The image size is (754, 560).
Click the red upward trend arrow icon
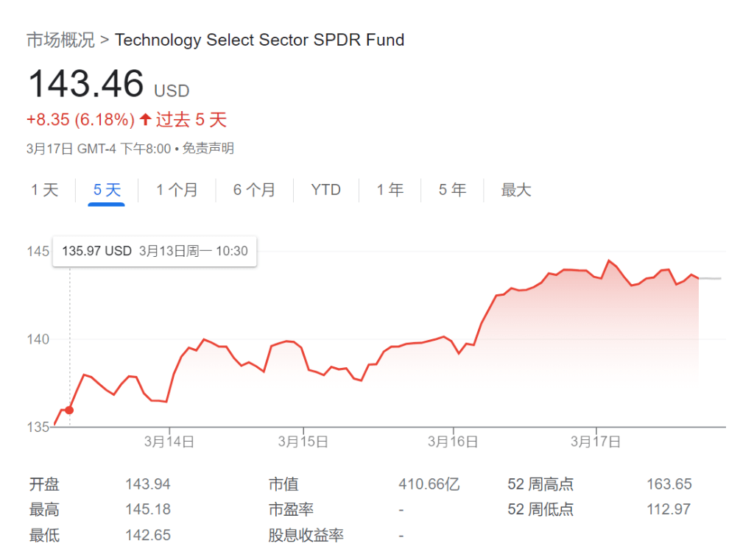tap(146, 119)
